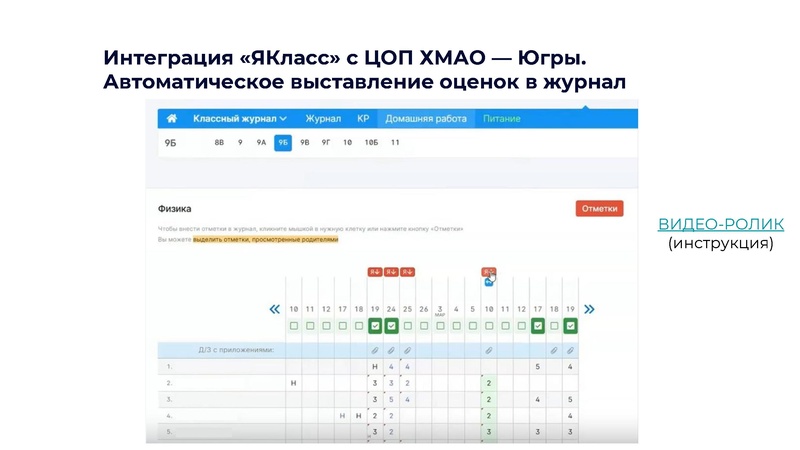Viewport: 800px width, 450px height.
Task: Go to next dates with » arrow
Action: [589, 309]
